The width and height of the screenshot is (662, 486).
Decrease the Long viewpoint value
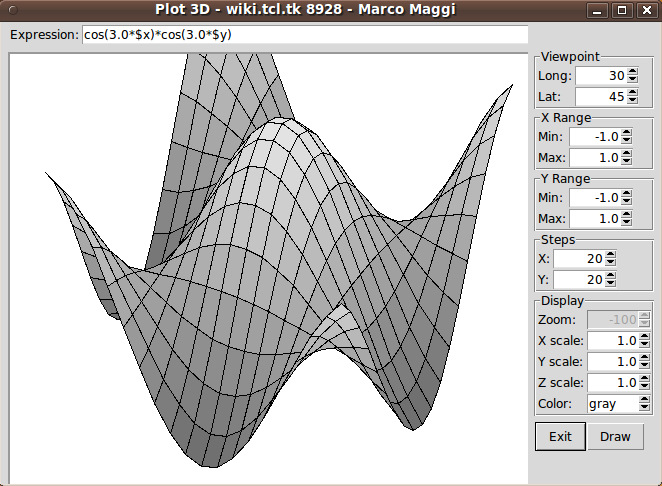coord(632,79)
